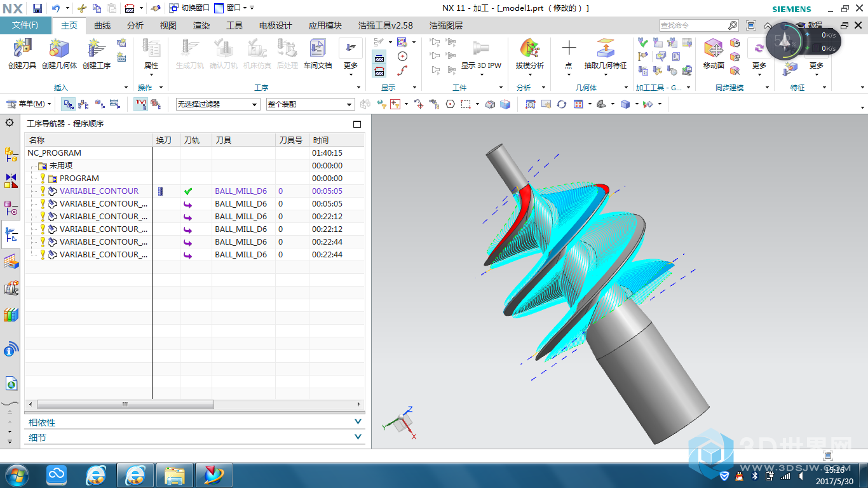Click the 刀具 column header
This screenshot has width=868, height=488.
(243, 140)
